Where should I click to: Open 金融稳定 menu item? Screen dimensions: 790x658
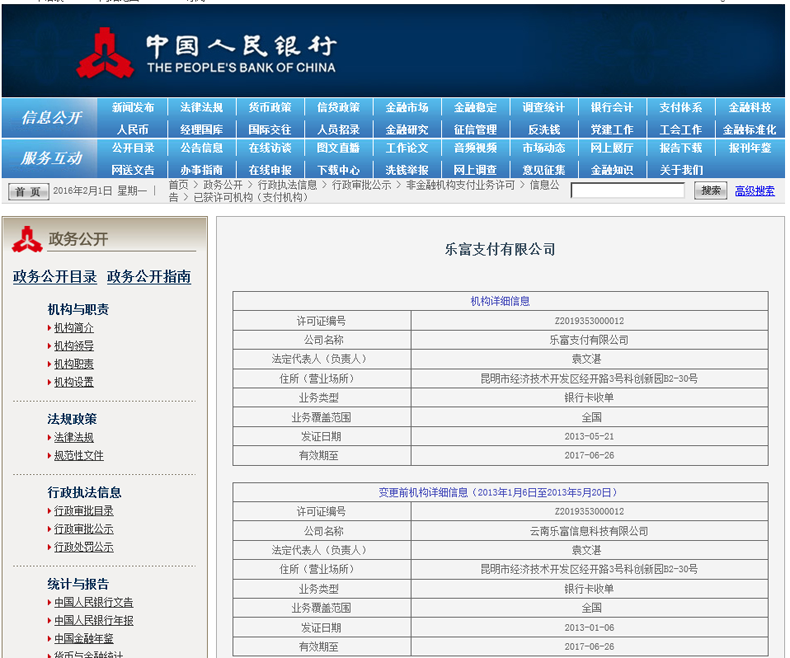click(476, 107)
